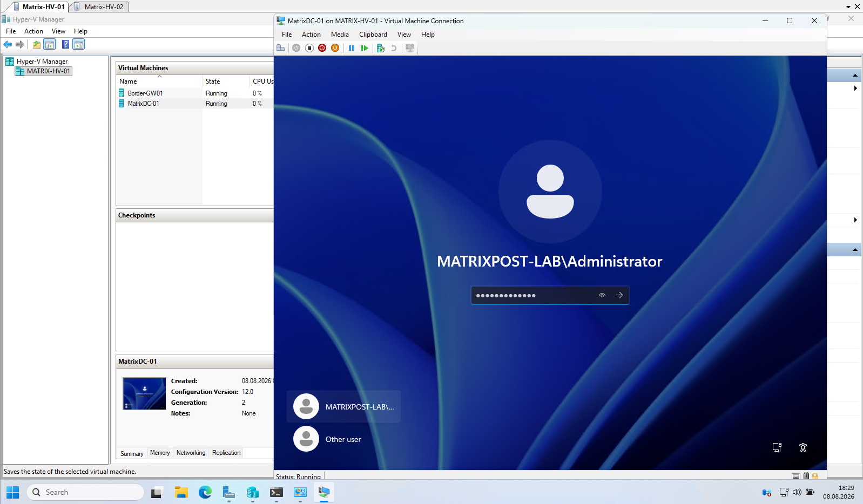Toggle the Action Pane icon
This screenshot has height=504, width=863.
click(79, 44)
